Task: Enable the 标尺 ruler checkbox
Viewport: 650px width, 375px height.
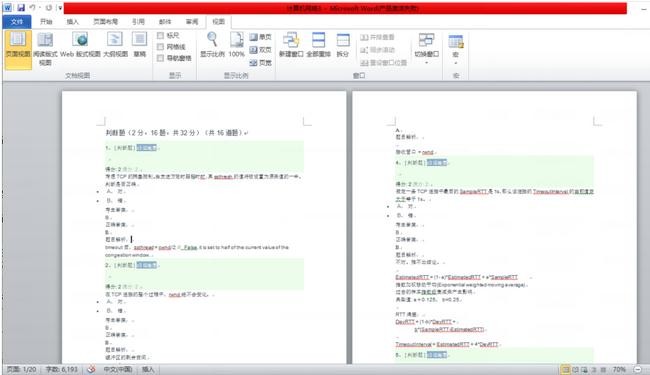Action: (x=160, y=36)
